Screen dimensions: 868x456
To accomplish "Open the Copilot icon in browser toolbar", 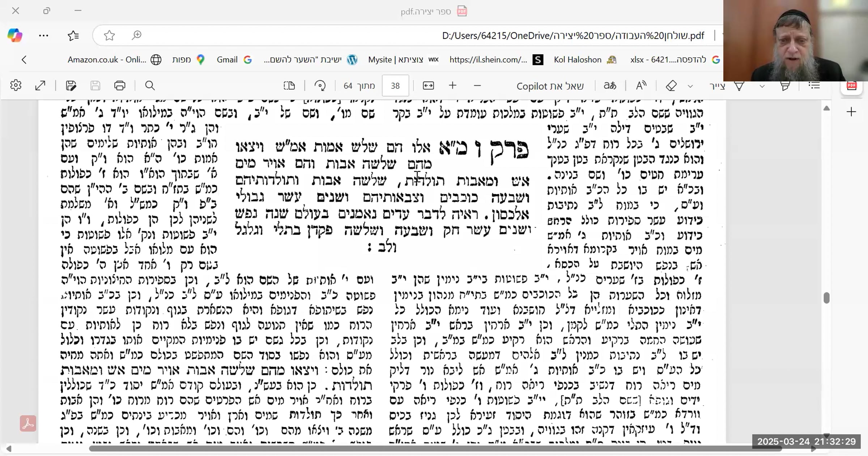I will [x=15, y=35].
